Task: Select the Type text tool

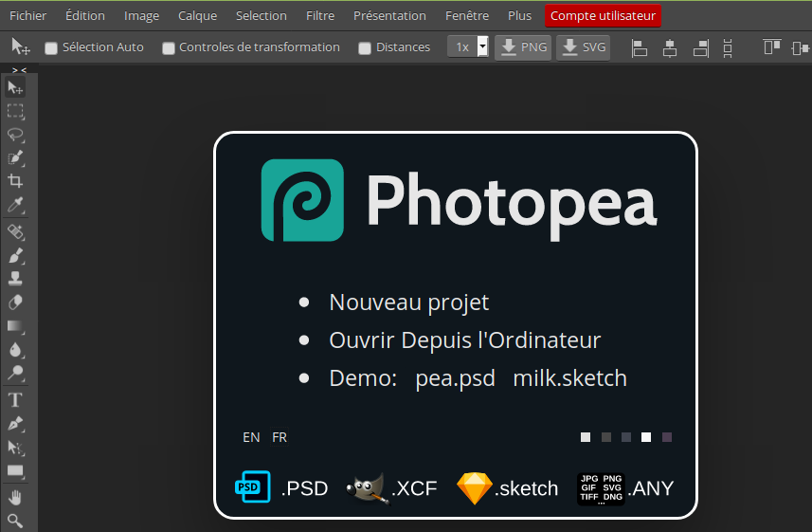Action: (x=15, y=399)
